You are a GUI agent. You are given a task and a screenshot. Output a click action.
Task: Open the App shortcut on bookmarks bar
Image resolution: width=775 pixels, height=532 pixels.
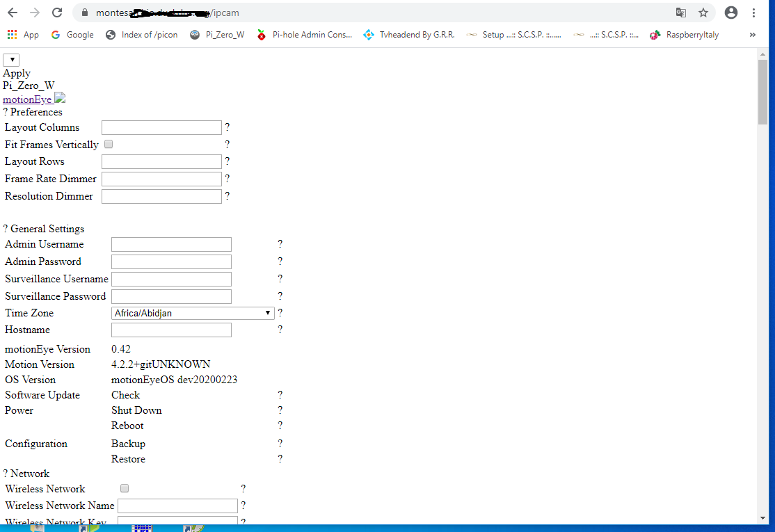coord(32,34)
